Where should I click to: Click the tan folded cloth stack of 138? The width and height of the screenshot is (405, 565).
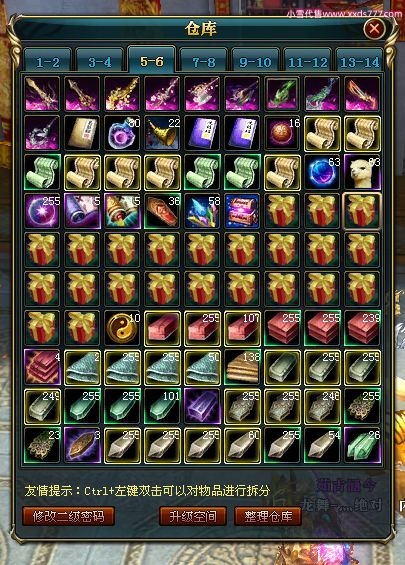point(242,367)
